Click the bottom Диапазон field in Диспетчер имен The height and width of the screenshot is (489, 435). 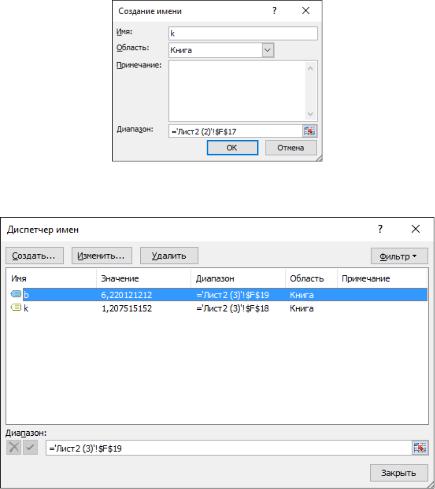(229, 448)
